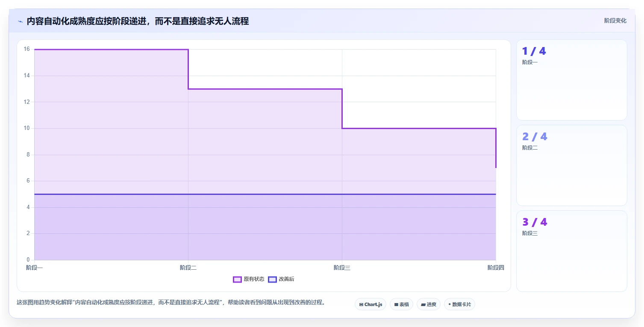Click the chart title 内容自动化成熟度应按阶段递进

click(138, 21)
